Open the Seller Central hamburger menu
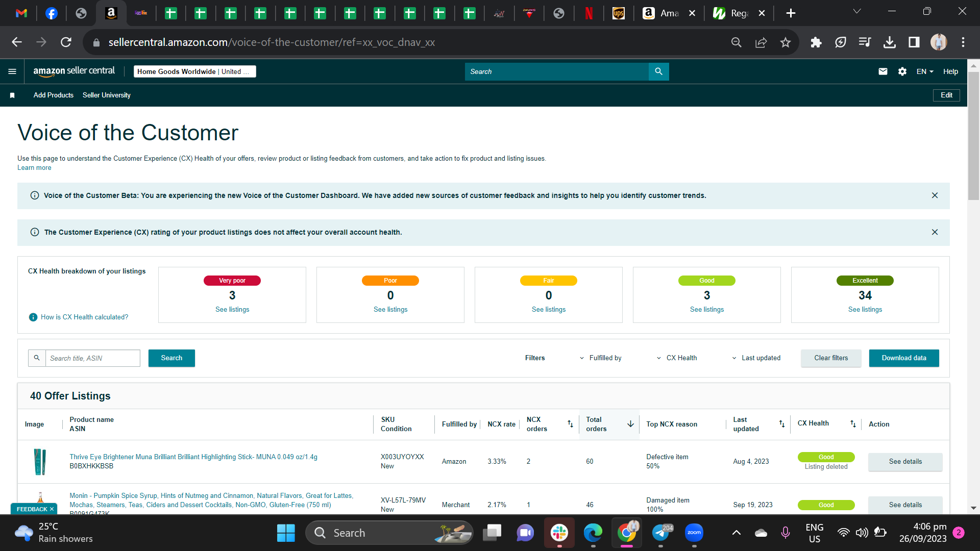The width and height of the screenshot is (980, 551). [12, 71]
